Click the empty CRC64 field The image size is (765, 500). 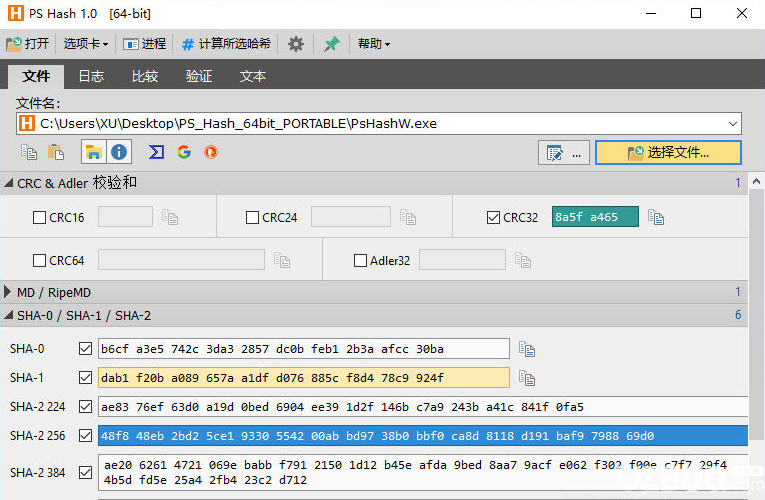(181, 260)
